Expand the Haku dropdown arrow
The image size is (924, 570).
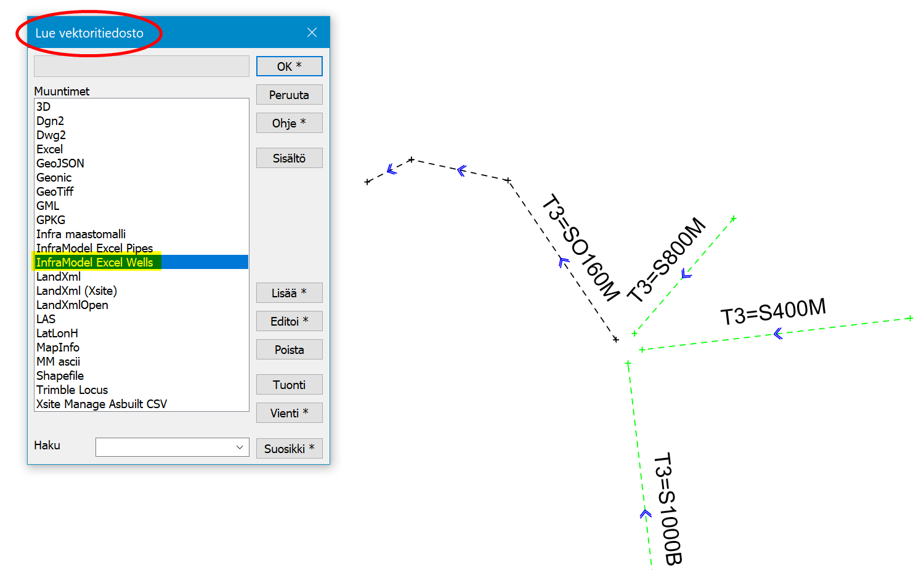tap(240, 448)
